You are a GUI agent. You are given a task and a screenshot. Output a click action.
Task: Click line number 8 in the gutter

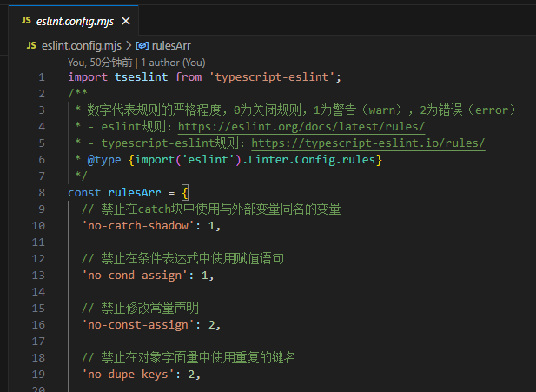pos(41,192)
